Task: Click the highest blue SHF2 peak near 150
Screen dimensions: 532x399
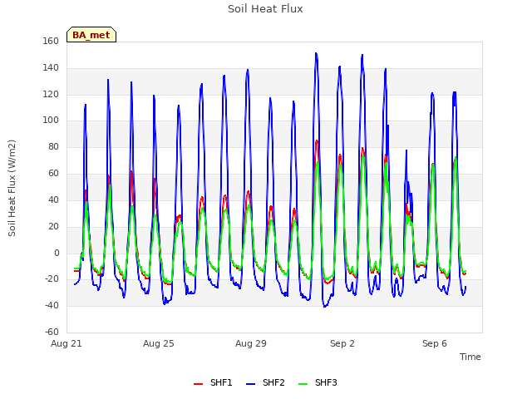Action: click(x=316, y=53)
